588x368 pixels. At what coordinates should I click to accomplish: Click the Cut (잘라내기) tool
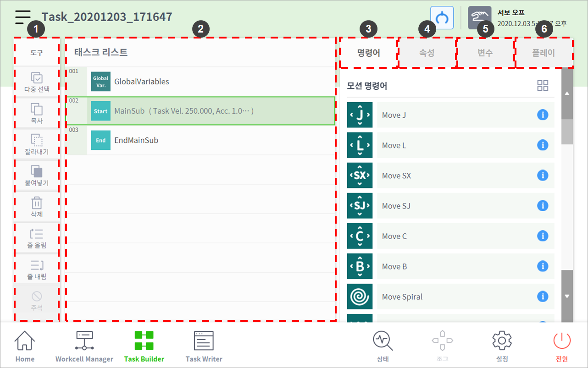point(37,144)
